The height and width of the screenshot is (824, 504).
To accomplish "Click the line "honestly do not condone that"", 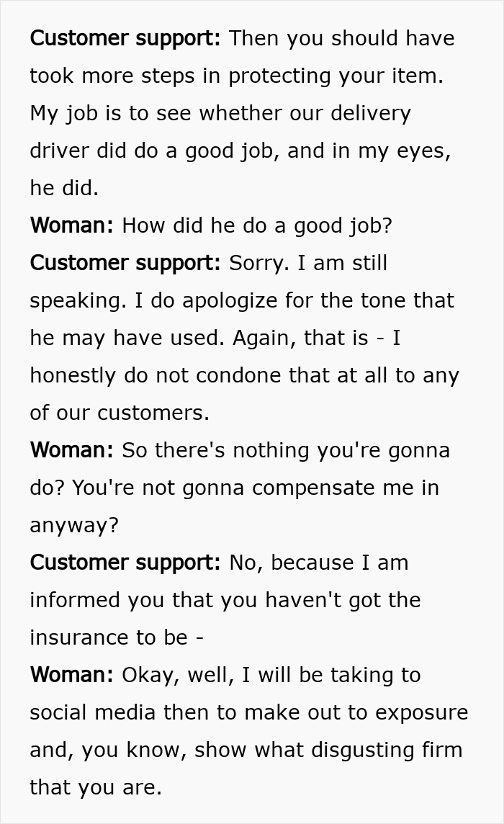I will point(244,375).
